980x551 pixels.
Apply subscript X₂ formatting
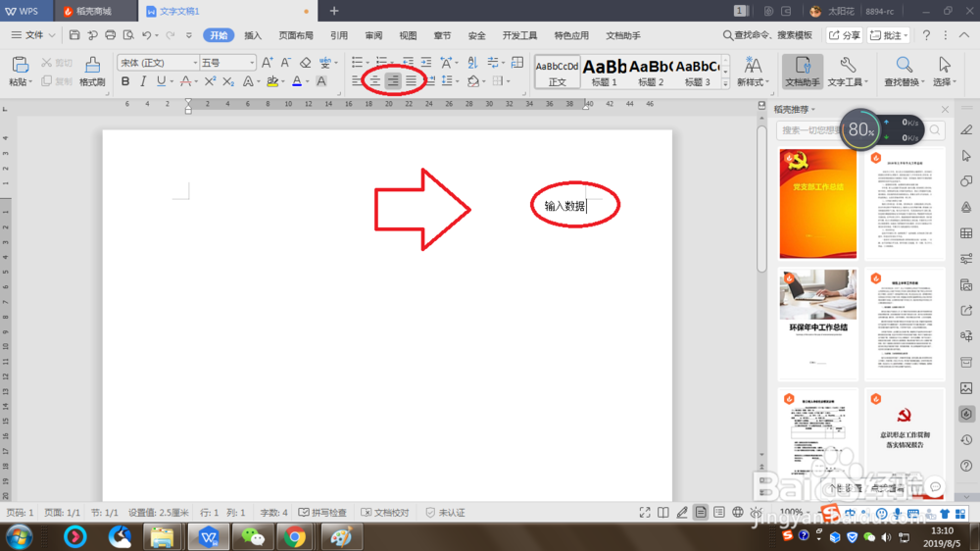click(228, 81)
